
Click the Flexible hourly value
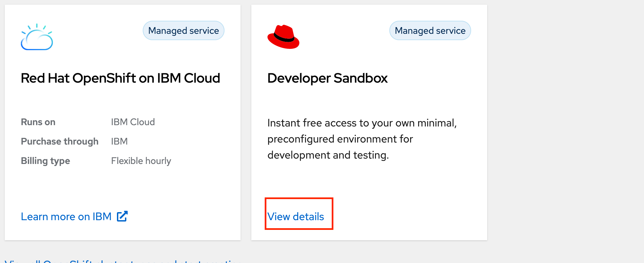[141, 161]
